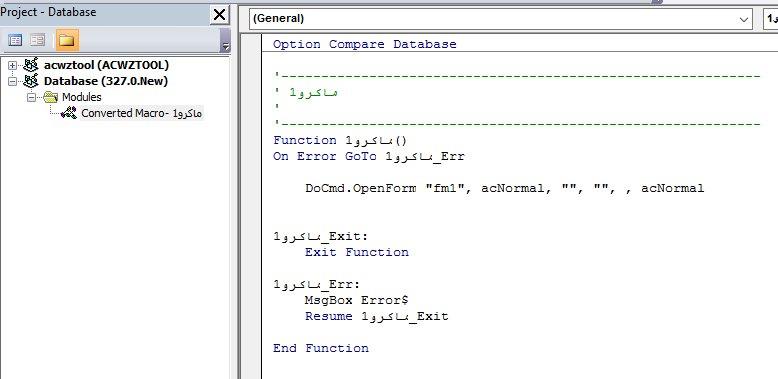Click the Converted Macro module icon
Screen dimensions: 778x379
point(68,113)
